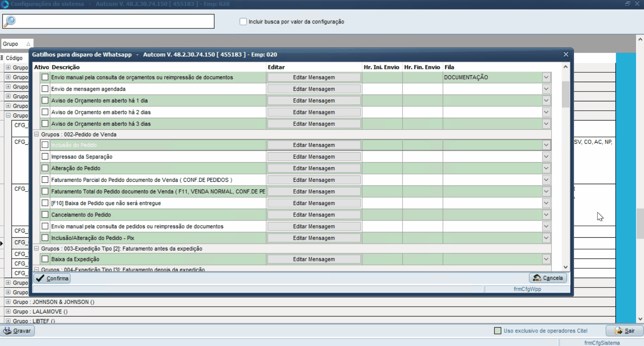Click the Grupo column sort arrow

tap(28, 44)
